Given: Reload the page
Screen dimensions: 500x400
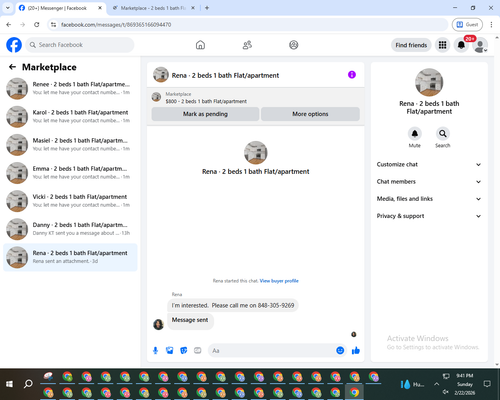Looking at the screenshot, I should (37, 24).
